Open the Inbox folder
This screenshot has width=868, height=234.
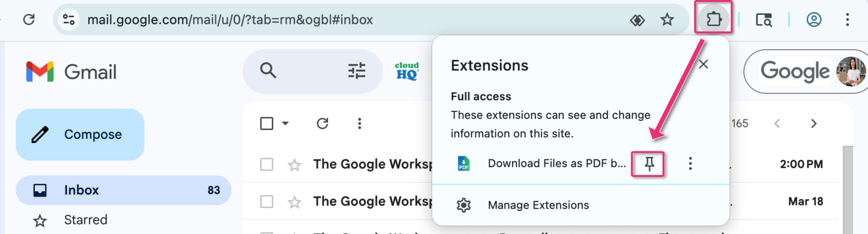tap(81, 190)
